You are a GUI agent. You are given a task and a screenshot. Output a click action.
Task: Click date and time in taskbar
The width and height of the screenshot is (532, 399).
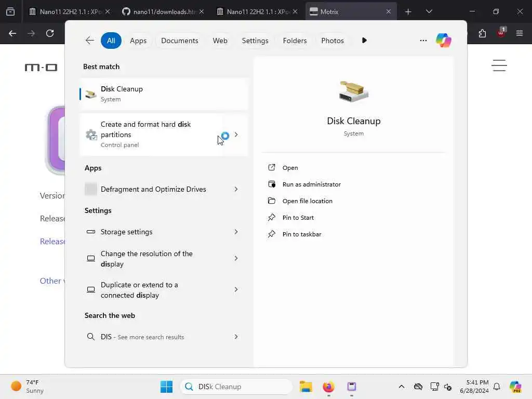coord(474,387)
